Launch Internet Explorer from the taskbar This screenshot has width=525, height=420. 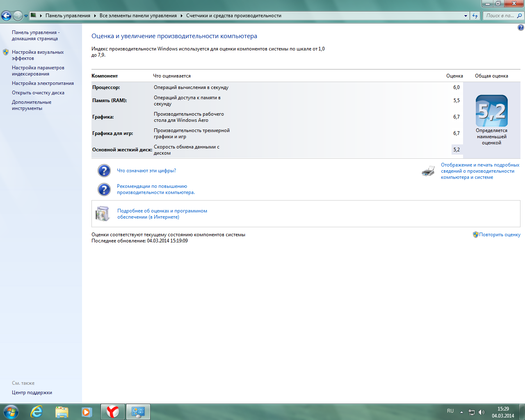click(37, 412)
